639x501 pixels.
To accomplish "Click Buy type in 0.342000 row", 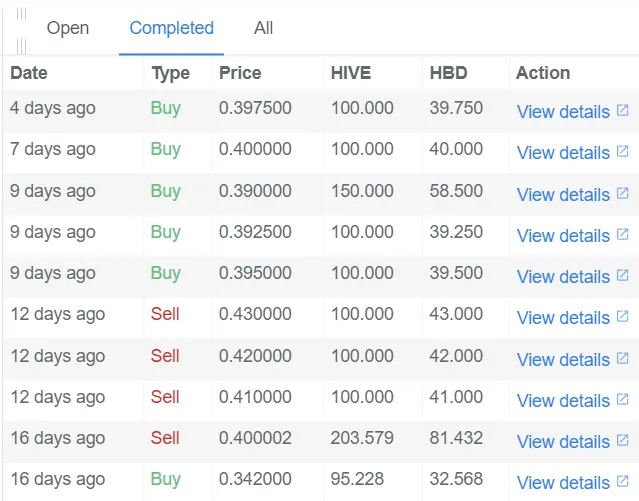I will pos(165,479).
